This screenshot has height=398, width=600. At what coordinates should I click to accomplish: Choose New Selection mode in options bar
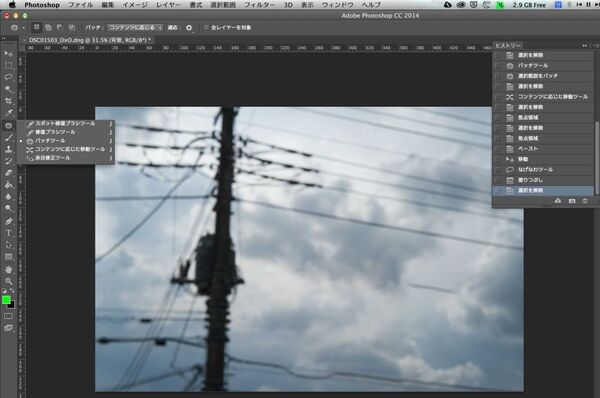36,27
